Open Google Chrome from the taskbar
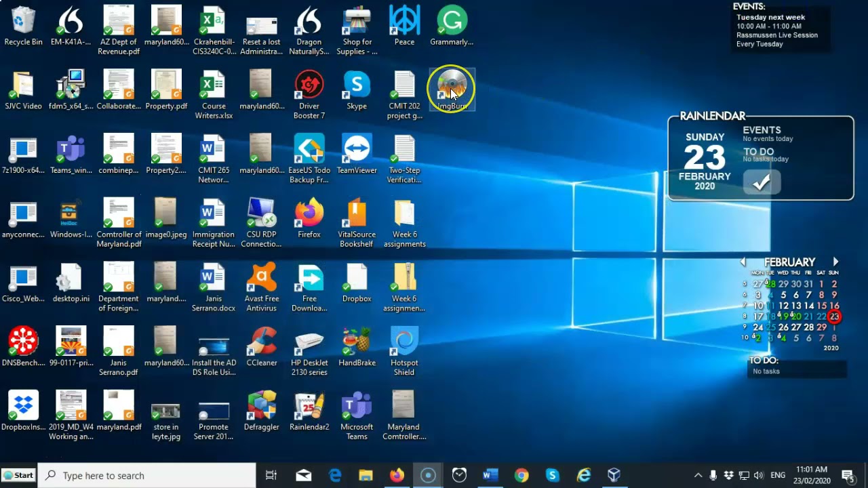868x488 pixels. pos(521,475)
